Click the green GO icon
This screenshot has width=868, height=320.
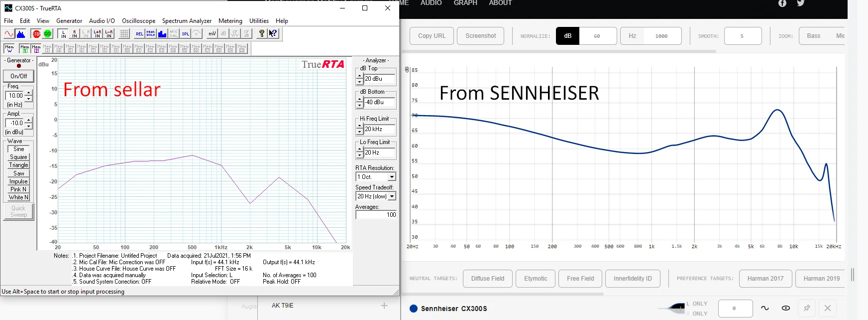(x=47, y=34)
